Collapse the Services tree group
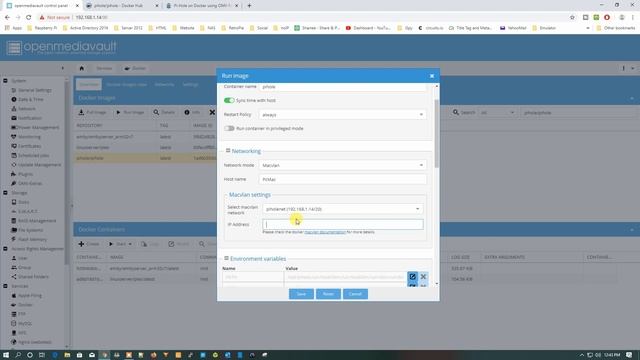 point(5,286)
